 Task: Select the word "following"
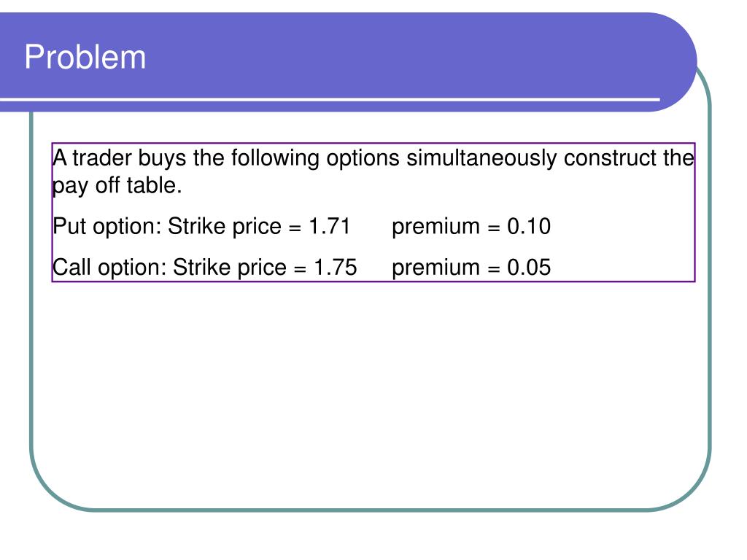pyautogui.click(x=275, y=158)
